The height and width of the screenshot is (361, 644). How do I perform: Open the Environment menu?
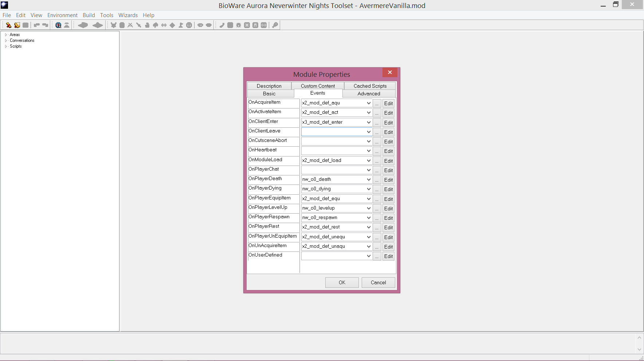(62, 15)
